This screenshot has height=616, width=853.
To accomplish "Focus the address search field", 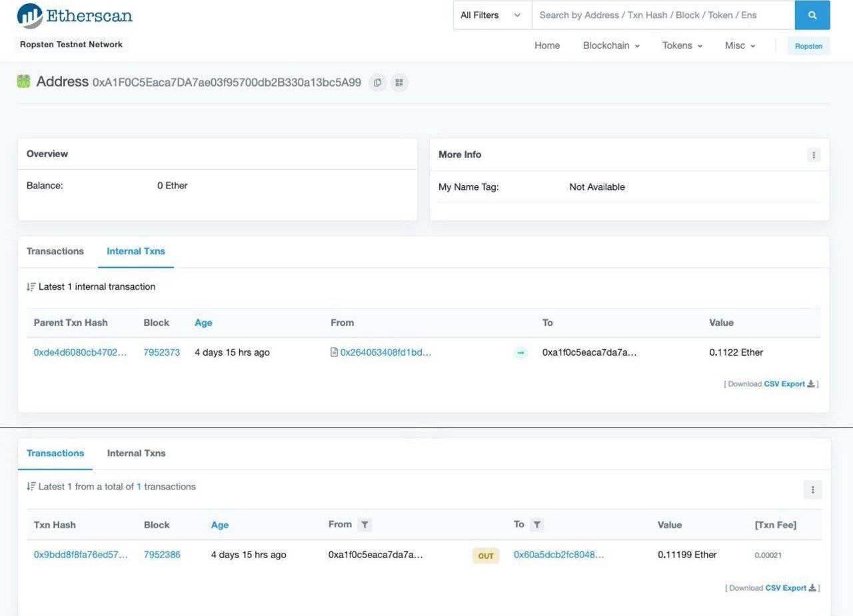I will [x=662, y=15].
